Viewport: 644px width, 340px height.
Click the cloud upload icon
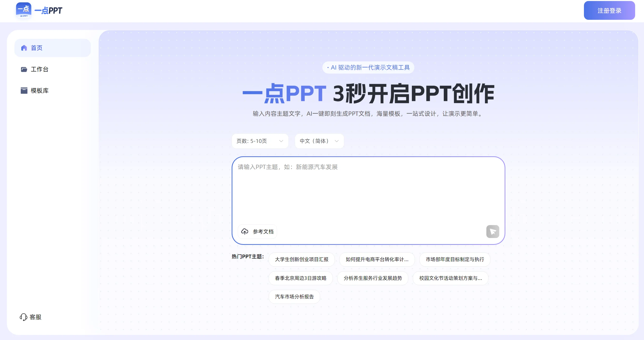245,231
